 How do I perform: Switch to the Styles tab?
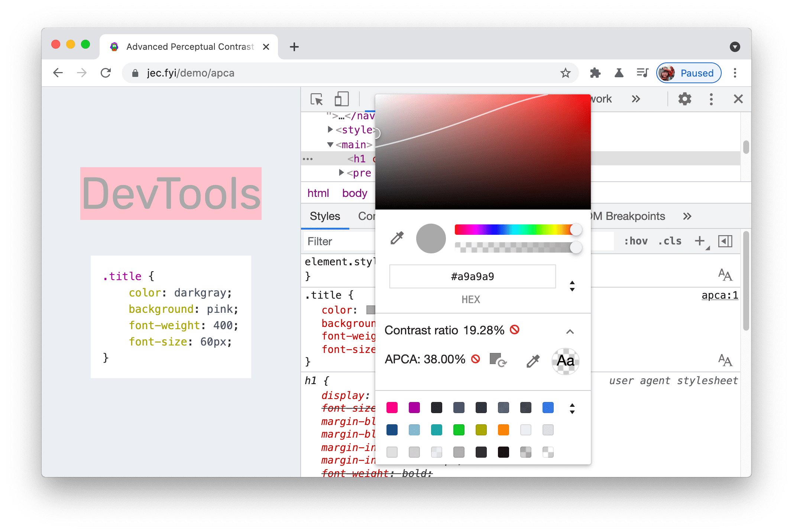326,215
